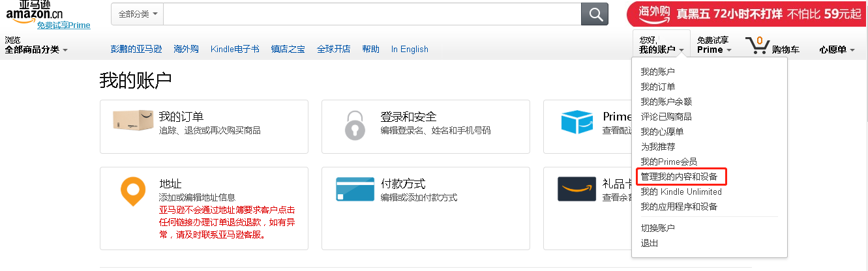Expand the 我的账户 dropdown in header
This screenshot has height=271, width=868.
pyautogui.click(x=661, y=50)
